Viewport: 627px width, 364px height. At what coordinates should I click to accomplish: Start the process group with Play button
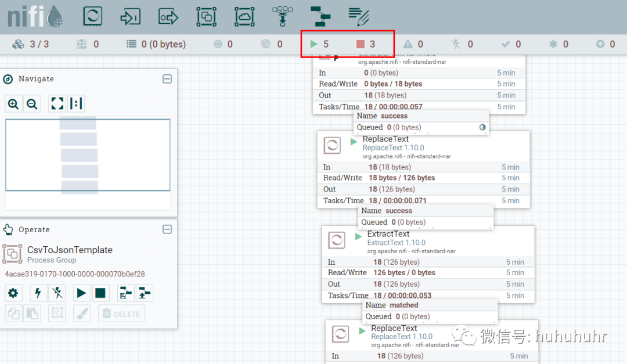tap(81, 293)
